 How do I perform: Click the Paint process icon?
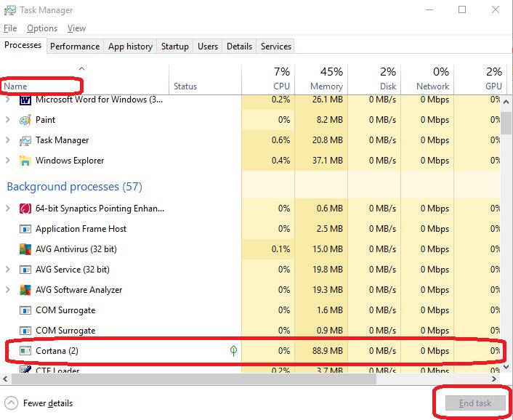(x=25, y=120)
